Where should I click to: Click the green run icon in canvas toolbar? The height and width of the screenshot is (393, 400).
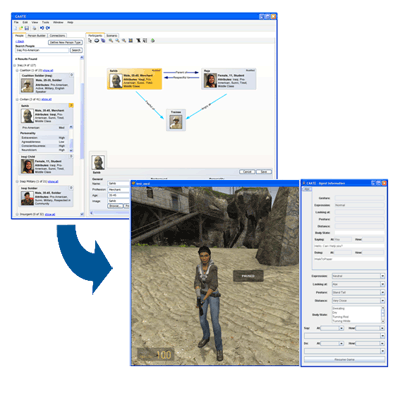pos(153,40)
